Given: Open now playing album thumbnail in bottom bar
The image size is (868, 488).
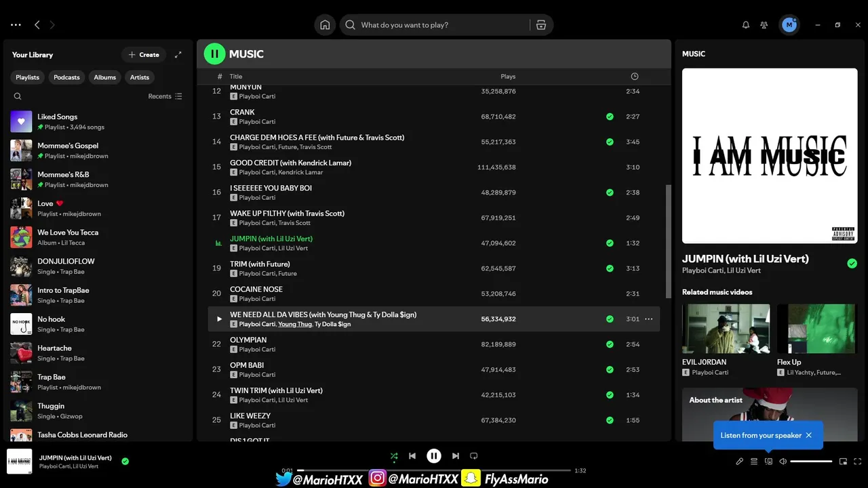Looking at the screenshot, I should 20,462.
